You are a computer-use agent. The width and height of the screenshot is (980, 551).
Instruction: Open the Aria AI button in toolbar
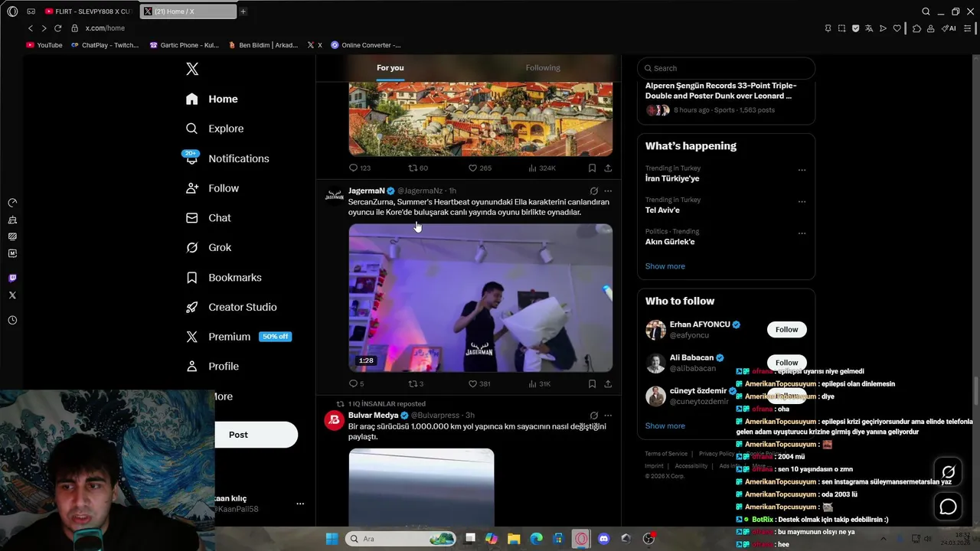(x=949, y=28)
